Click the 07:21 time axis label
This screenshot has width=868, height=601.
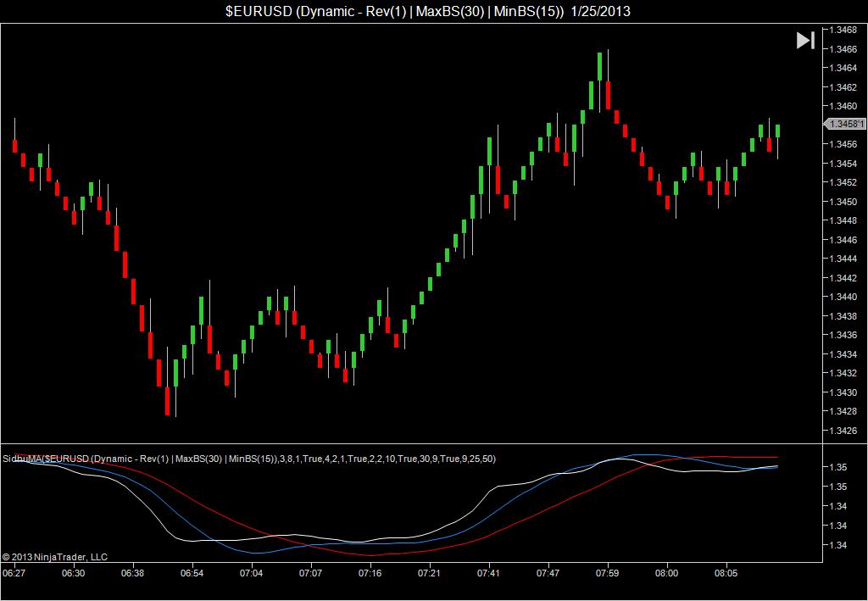click(x=429, y=573)
